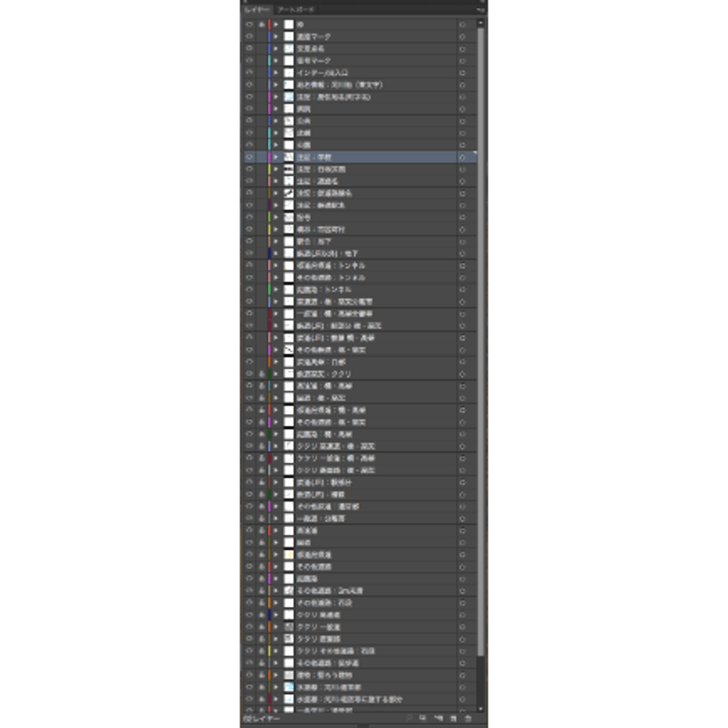Screen dimensions: 728x728
Task: Select the インターIC出入口 layer row
Action: tap(360, 73)
